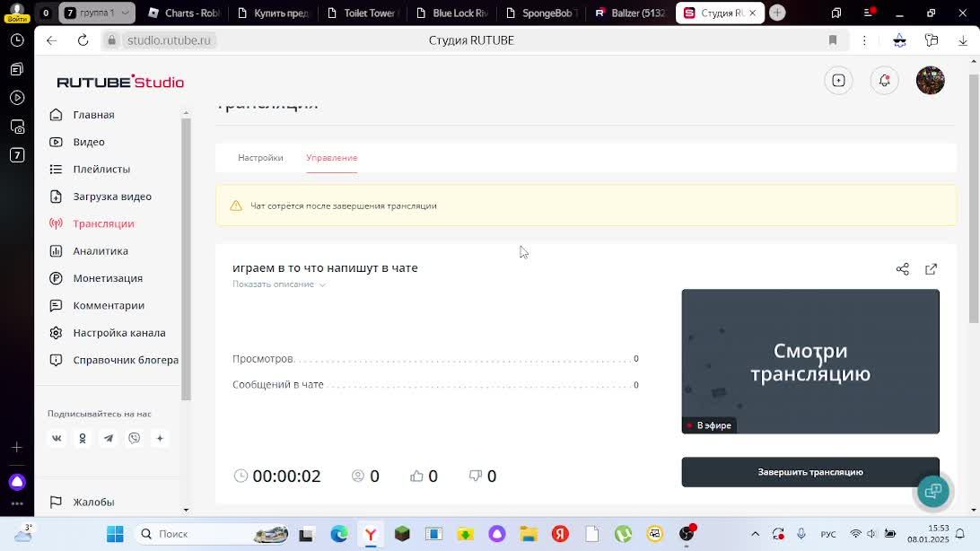The width and height of the screenshot is (980, 551).
Task: Click the plus icon after Viber
Action: point(160,439)
